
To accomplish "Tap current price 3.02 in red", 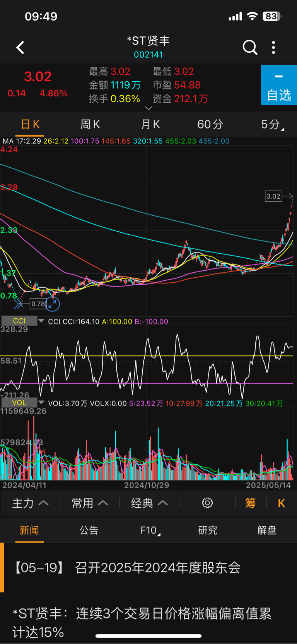I will coord(38,76).
